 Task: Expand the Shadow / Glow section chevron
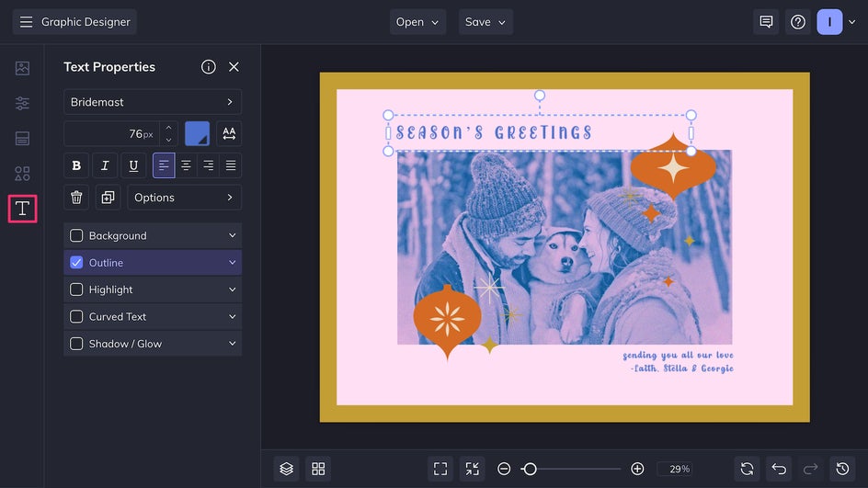tap(232, 344)
